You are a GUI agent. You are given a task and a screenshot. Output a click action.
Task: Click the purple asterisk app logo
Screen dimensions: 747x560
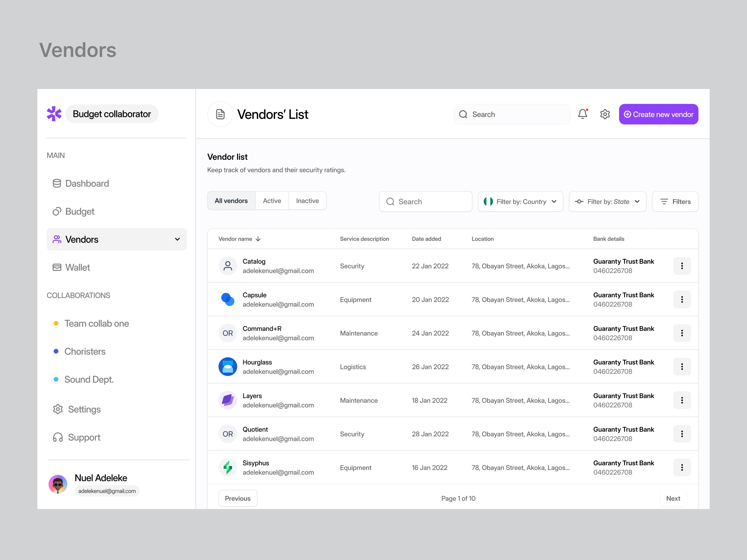54,114
